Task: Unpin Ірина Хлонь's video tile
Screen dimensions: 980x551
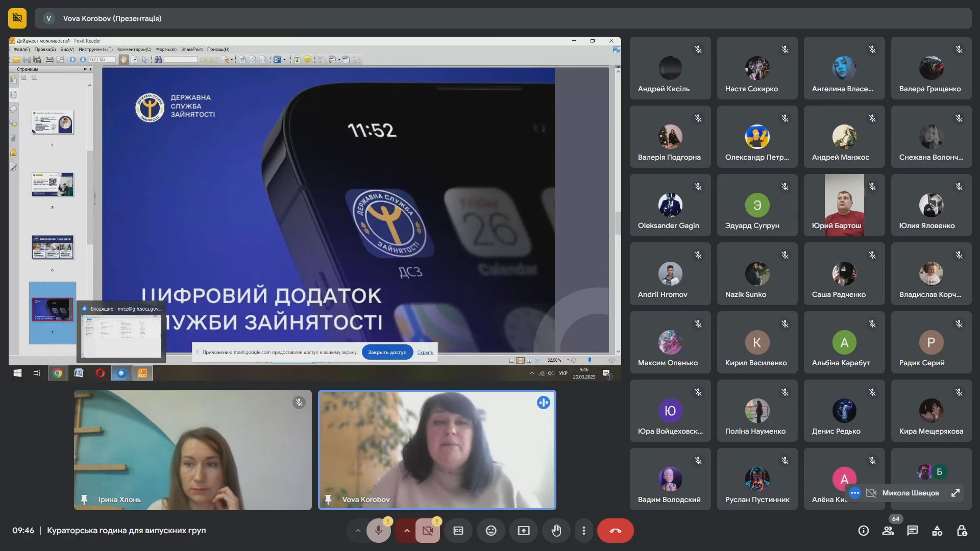Action: click(x=84, y=499)
